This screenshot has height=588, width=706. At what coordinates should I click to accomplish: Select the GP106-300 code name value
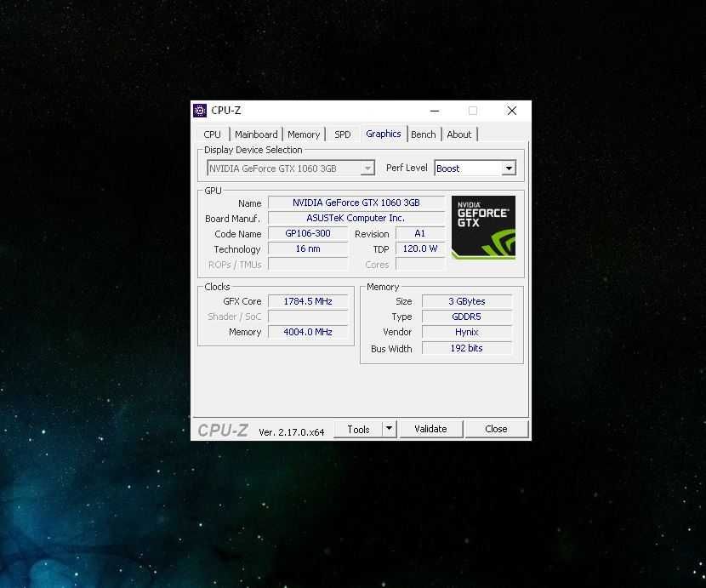click(308, 233)
